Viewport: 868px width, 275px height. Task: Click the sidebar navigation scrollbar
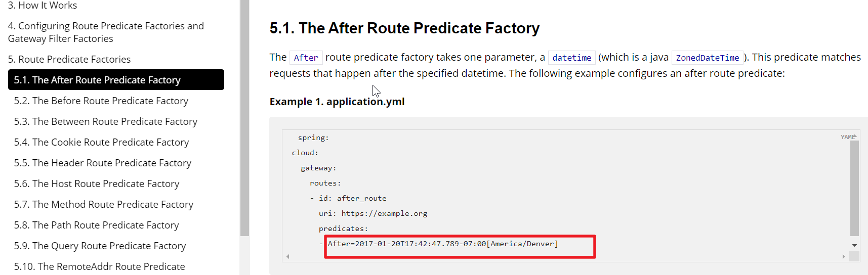click(244, 116)
